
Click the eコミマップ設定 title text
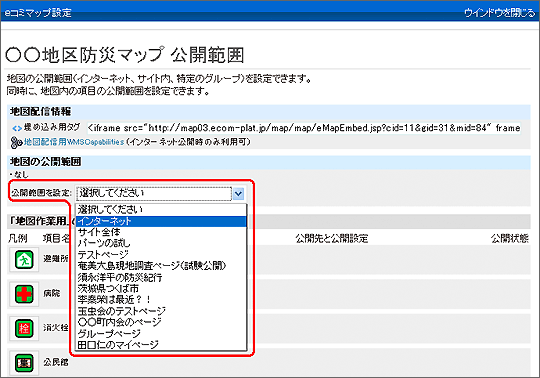(38, 13)
